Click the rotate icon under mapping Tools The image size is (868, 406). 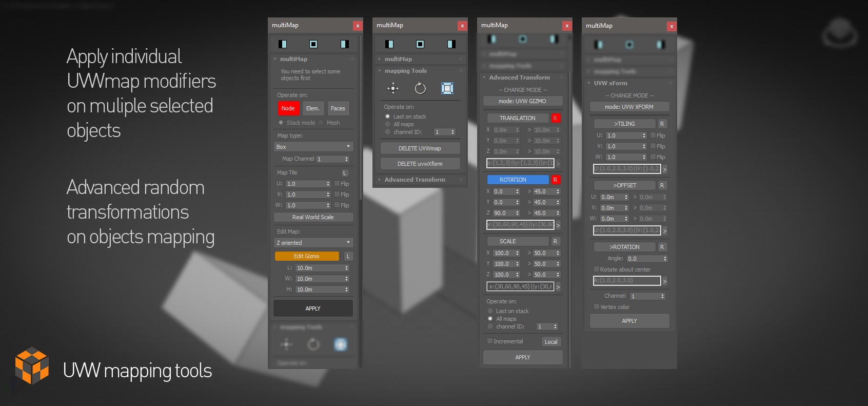click(420, 88)
